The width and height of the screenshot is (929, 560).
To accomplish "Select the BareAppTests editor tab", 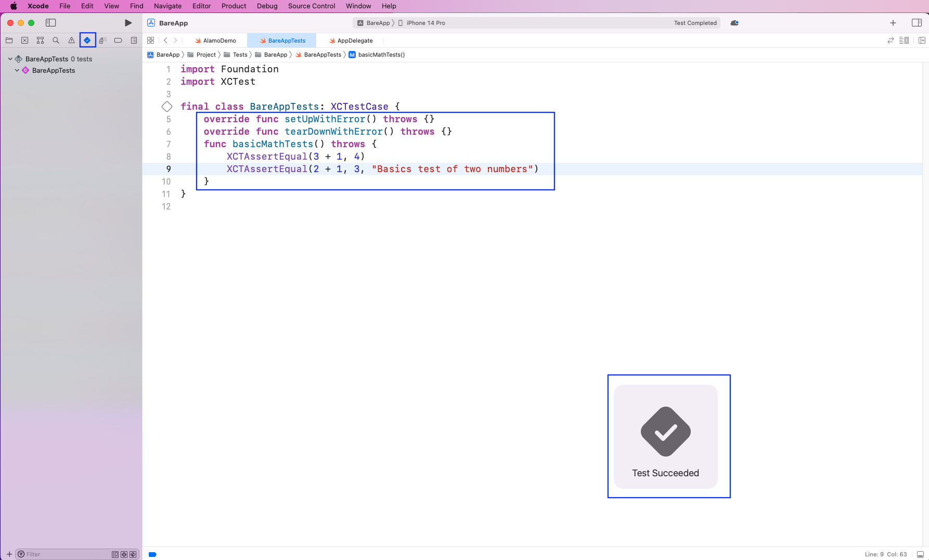I will tap(282, 41).
